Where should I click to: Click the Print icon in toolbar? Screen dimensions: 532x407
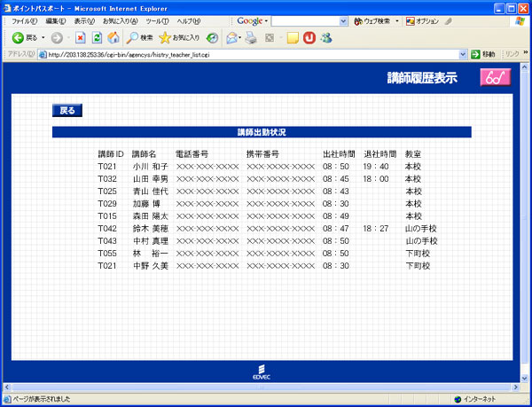click(251, 38)
